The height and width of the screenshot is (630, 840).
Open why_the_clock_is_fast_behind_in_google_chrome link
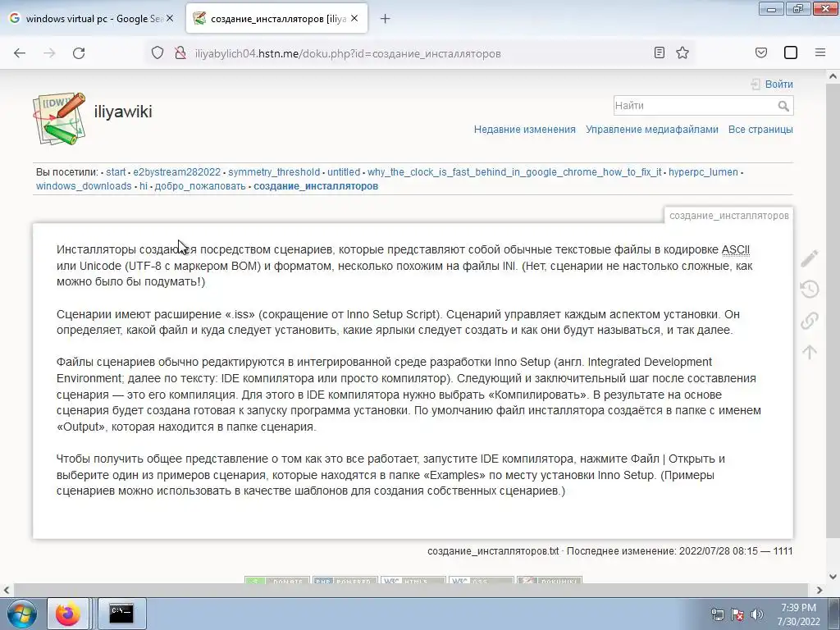pyautogui.click(x=514, y=172)
